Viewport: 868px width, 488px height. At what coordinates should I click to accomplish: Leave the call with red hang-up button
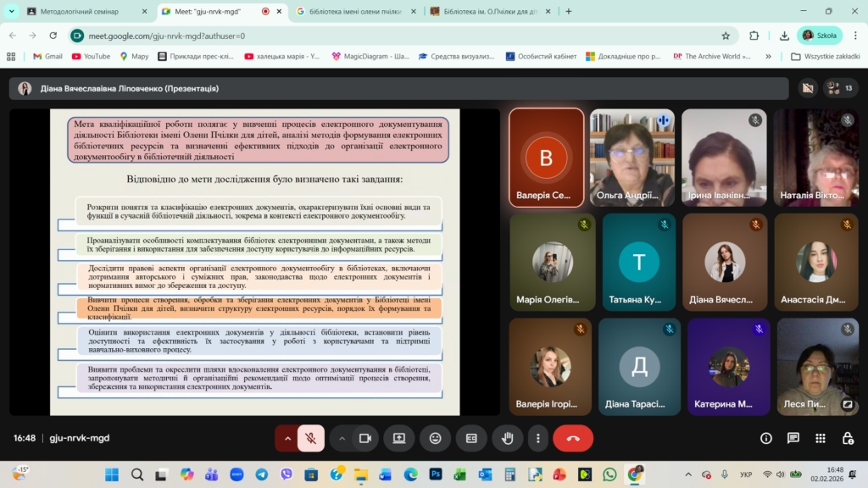573,438
